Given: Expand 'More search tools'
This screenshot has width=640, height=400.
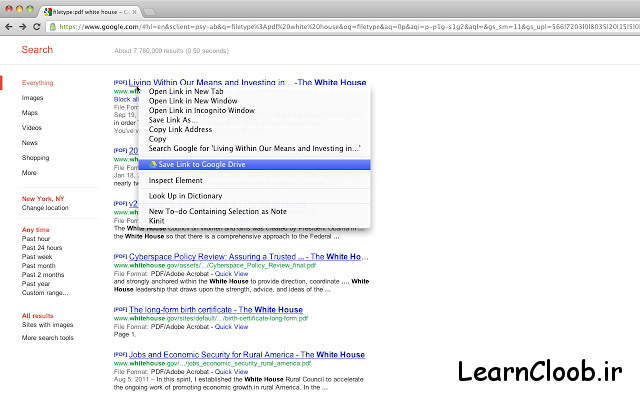Looking at the screenshot, I should [x=48, y=338].
